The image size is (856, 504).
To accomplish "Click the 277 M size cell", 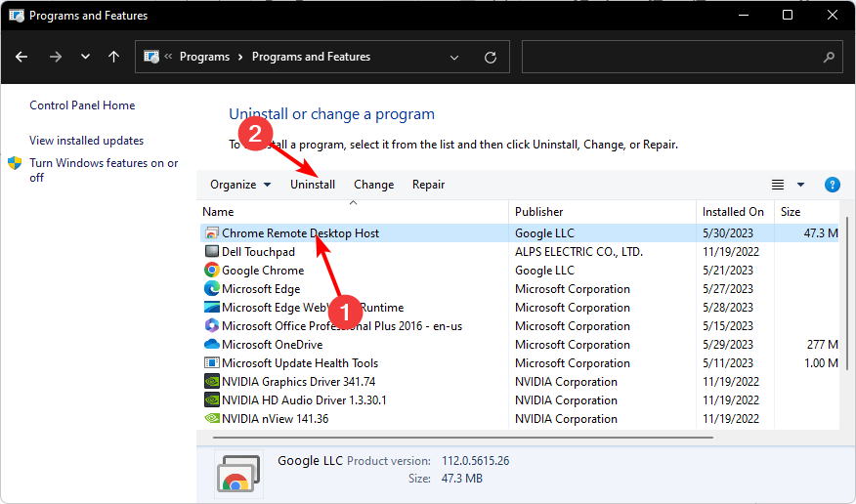I will click(822, 344).
